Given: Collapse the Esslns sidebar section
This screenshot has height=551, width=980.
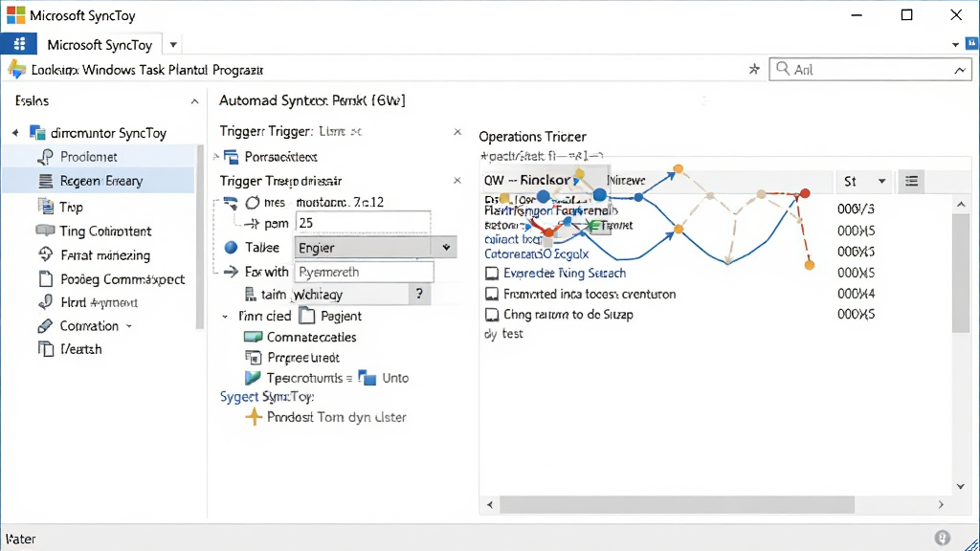Looking at the screenshot, I should 195,101.
